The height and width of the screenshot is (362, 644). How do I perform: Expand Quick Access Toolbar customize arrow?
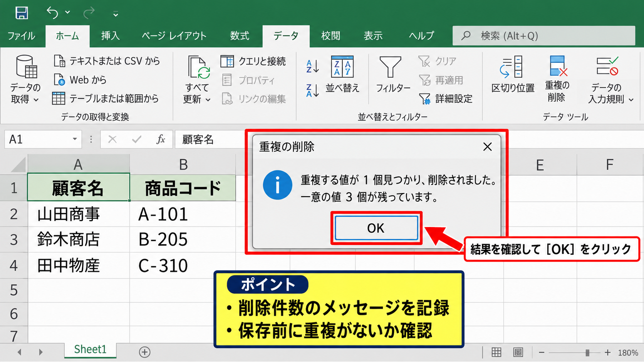pos(115,15)
